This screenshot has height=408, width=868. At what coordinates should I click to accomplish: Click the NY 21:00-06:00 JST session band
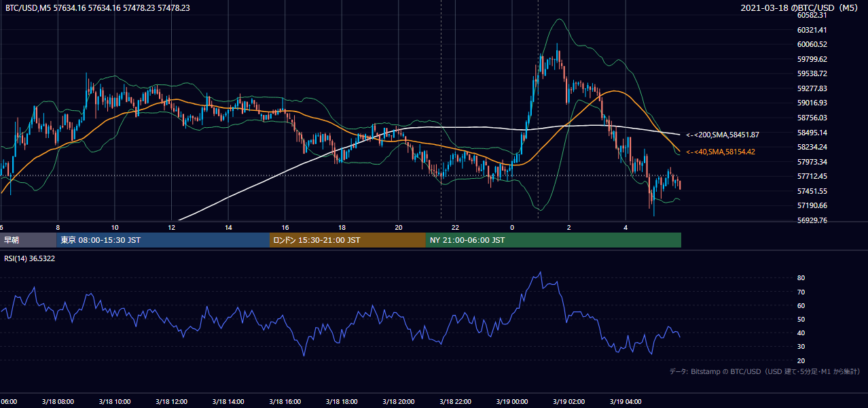pyautogui.click(x=554, y=240)
